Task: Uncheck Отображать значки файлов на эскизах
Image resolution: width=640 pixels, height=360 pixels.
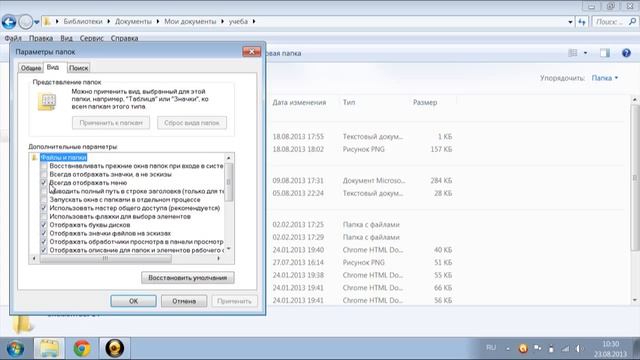Action: pos(44,233)
